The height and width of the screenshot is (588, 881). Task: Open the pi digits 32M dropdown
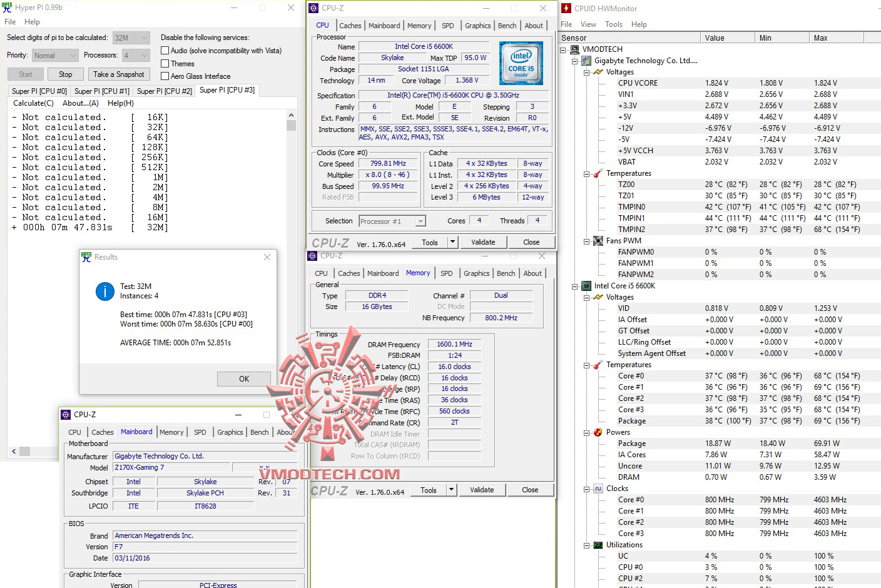[131, 38]
